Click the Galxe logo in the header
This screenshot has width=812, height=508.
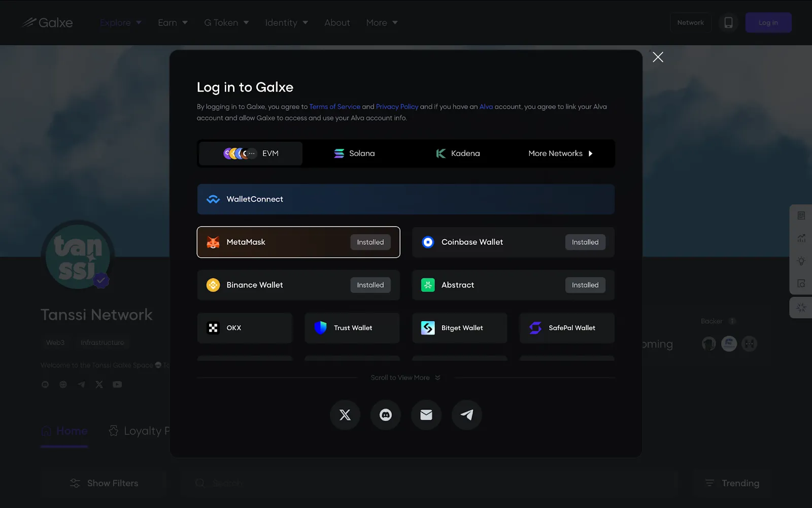coord(47,22)
